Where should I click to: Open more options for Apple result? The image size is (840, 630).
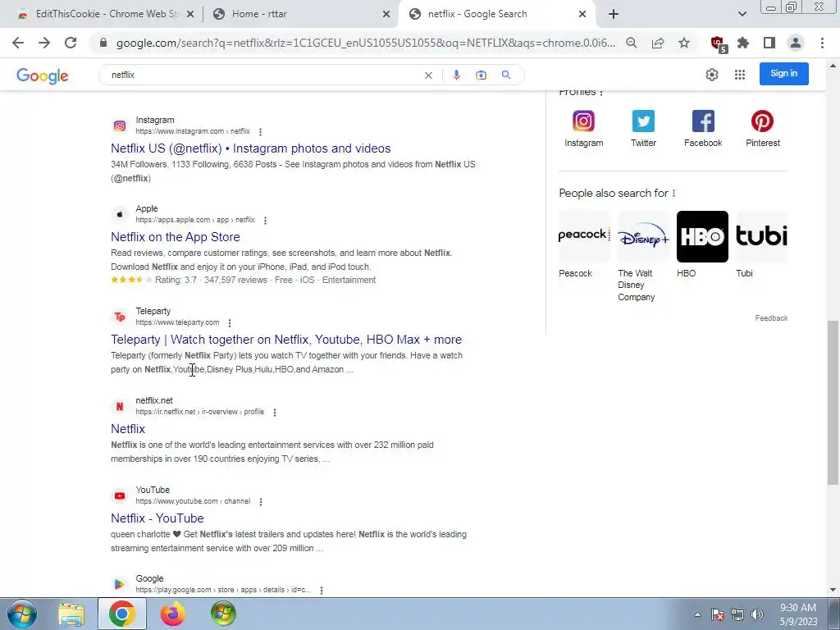[x=265, y=220]
